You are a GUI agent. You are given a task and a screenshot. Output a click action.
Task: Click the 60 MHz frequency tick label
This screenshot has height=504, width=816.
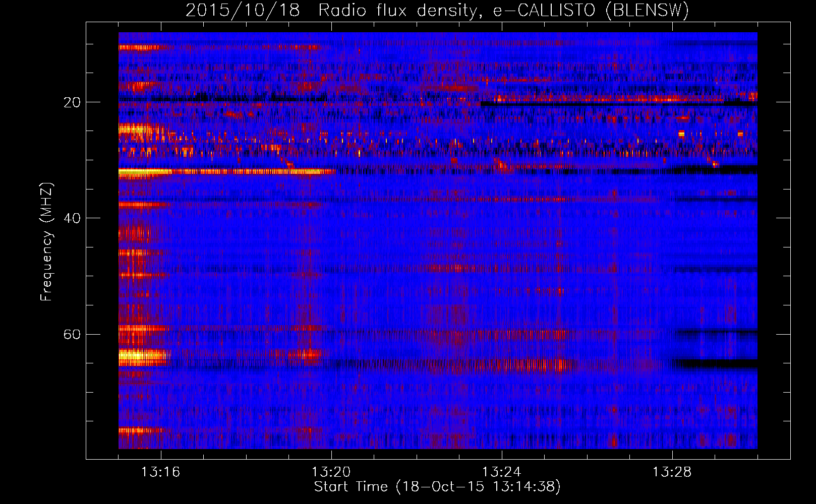72,334
